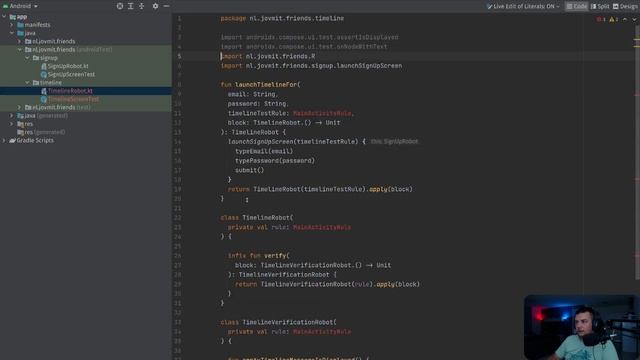Click the typePassword(password) line
This screenshot has height=360, width=640.
[x=275, y=160]
